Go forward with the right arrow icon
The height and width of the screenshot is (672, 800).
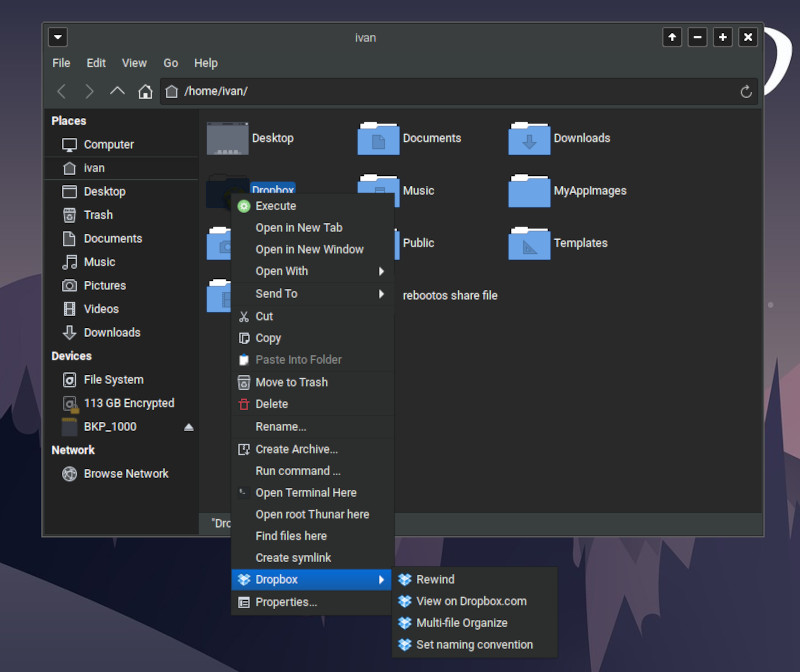tap(89, 91)
